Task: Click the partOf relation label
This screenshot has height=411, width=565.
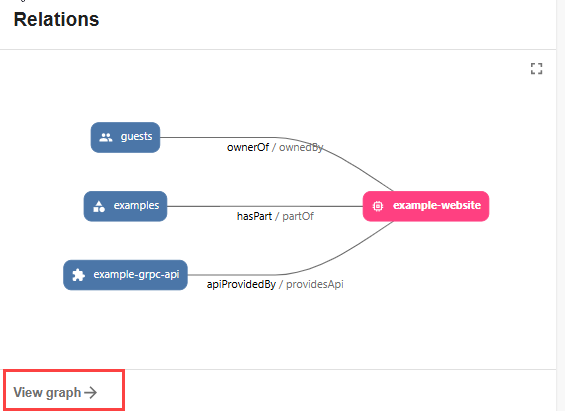Action: point(298,216)
